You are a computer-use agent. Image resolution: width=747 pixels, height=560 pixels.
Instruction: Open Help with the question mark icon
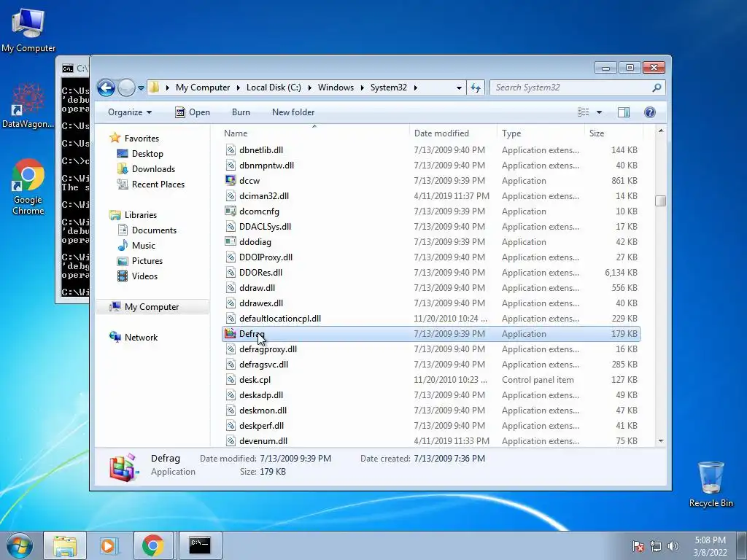click(650, 112)
